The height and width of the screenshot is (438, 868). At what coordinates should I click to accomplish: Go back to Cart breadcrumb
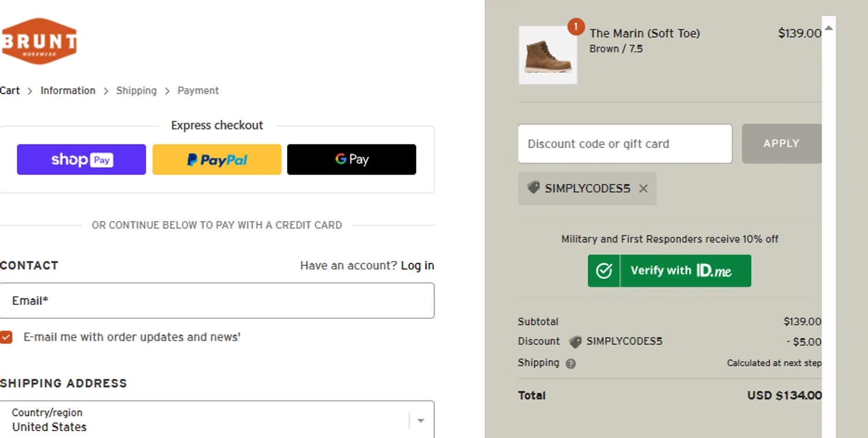click(10, 90)
